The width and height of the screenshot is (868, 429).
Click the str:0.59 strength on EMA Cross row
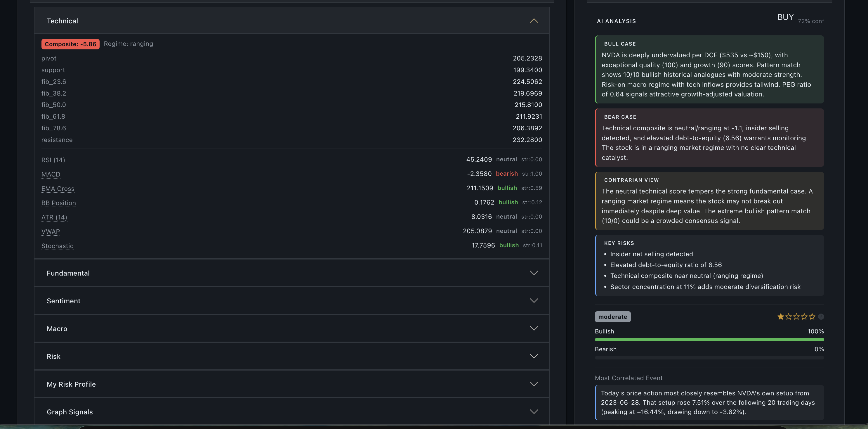coord(531,188)
